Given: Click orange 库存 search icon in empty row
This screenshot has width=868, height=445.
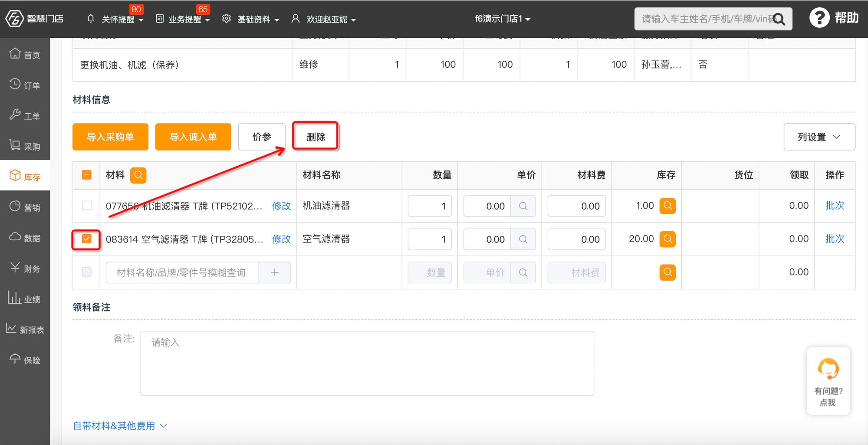Looking at the screenshot, I should 667,272.
